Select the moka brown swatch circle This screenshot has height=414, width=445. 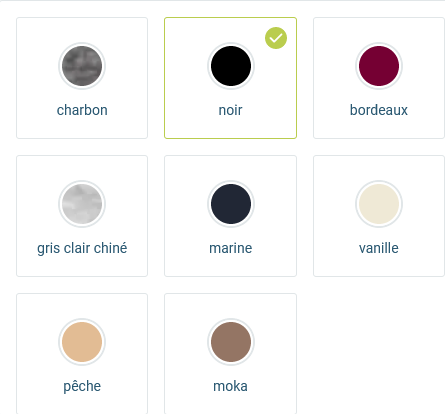pyautogui.click(x=231, y=342)
